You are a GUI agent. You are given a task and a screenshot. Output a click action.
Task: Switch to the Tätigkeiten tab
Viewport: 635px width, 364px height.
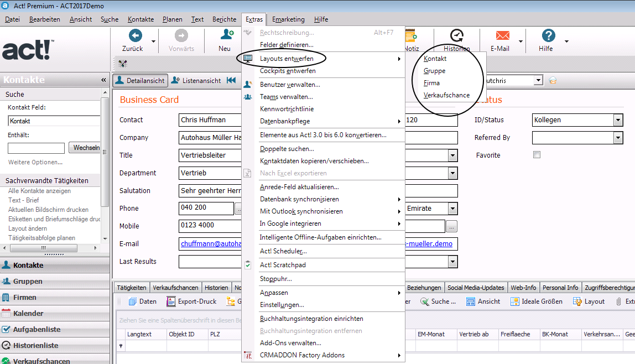point(132,288)
